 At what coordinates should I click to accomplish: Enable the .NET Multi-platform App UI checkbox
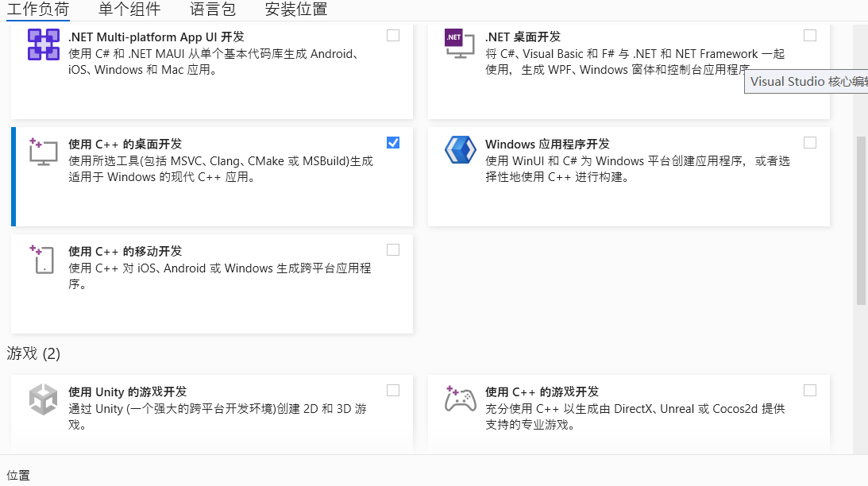coord(393,36)
